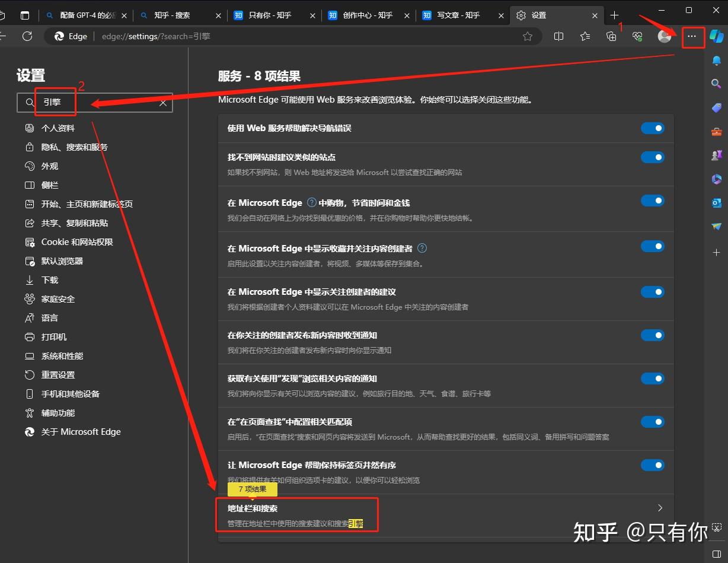
Task: Refresh the page
Action: tap(27, 37)
